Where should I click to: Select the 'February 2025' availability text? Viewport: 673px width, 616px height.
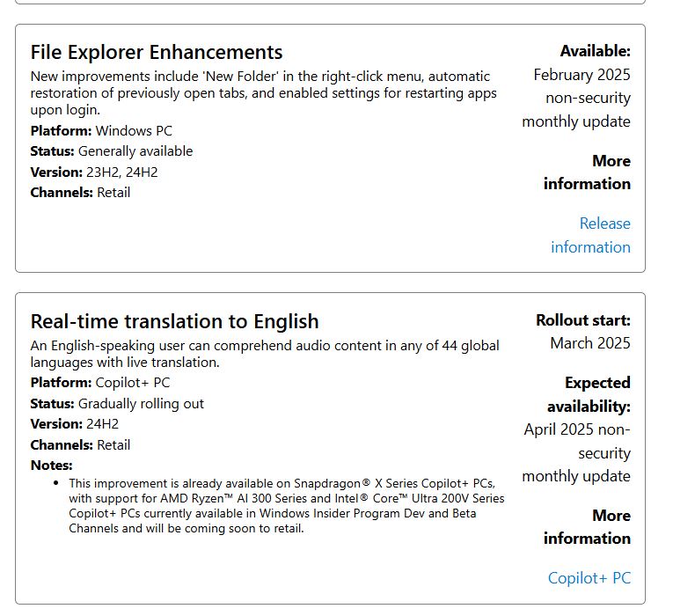(x=582, y=75)
